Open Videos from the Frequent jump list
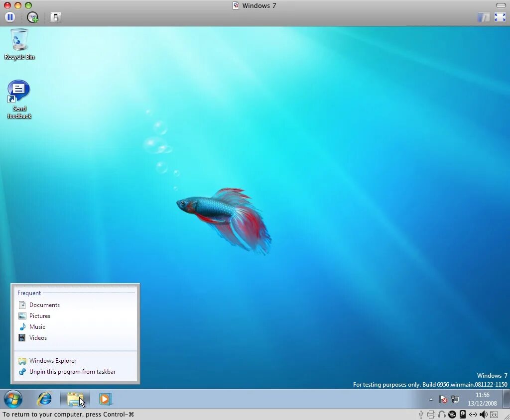 76,338
